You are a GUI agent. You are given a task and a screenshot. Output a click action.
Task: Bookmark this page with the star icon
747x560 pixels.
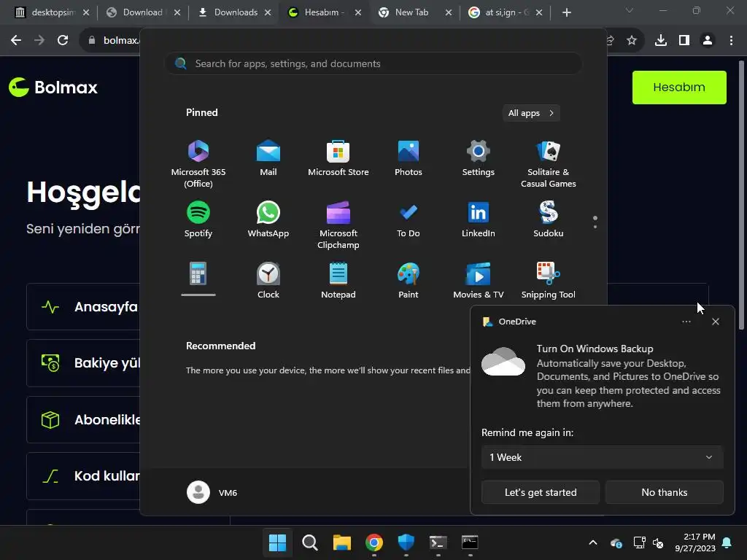pyautogui.click(x=632, y=41)
